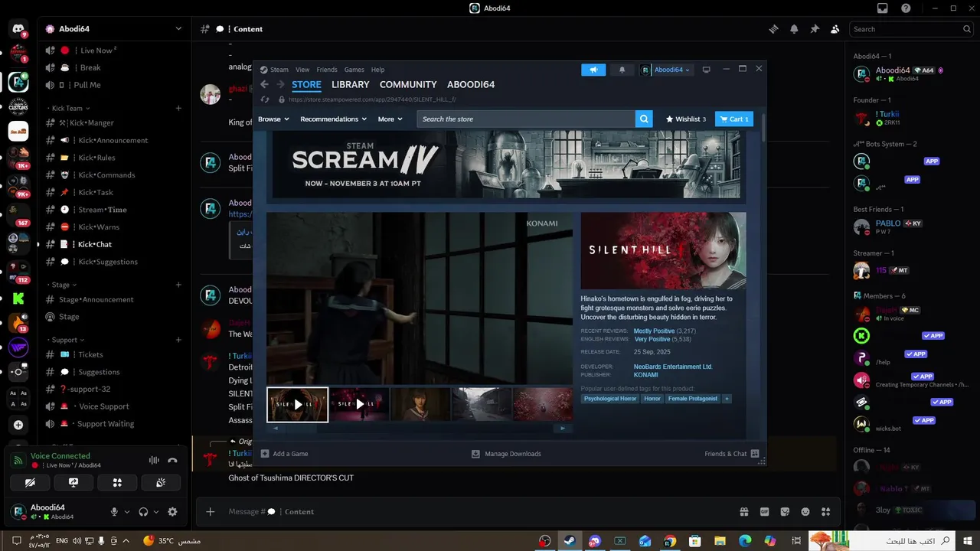Screen dimensions: 980x551
Task: Focus the Steam store search field
Action: pyautogui.click(x=527, y=119)
